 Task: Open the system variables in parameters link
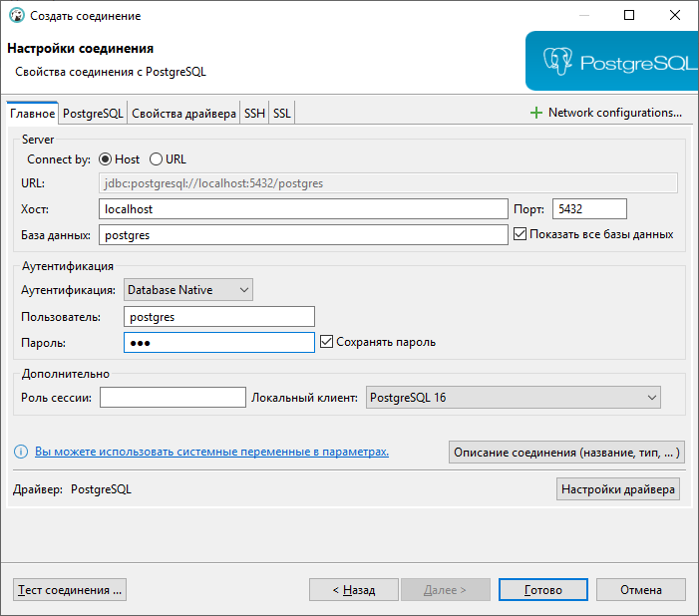[x=211, y=452]
